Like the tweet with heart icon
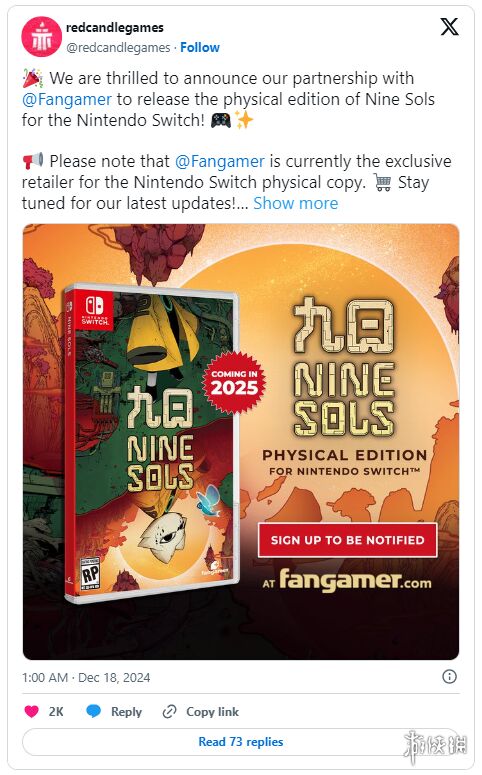The image size is (482, 775). [x=32, y=711]
